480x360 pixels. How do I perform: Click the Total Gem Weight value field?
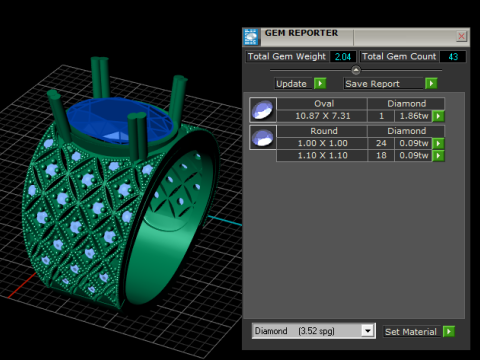point(343,57)
